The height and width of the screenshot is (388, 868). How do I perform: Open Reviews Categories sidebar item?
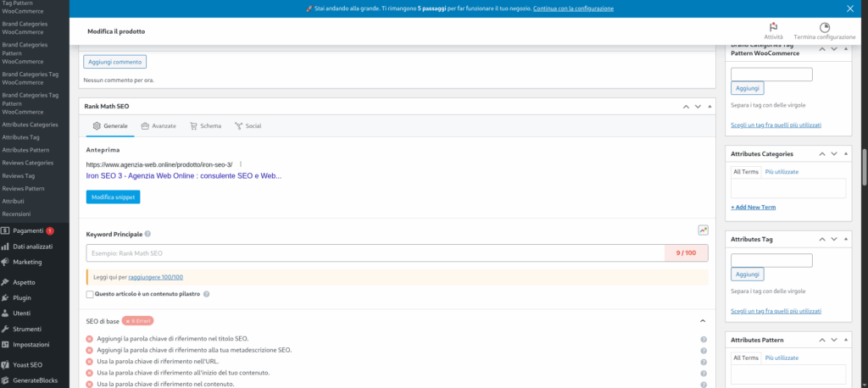[28, 163]
